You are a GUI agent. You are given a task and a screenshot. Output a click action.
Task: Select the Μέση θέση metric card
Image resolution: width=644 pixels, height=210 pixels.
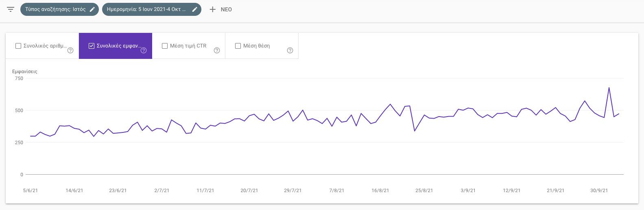262,46
